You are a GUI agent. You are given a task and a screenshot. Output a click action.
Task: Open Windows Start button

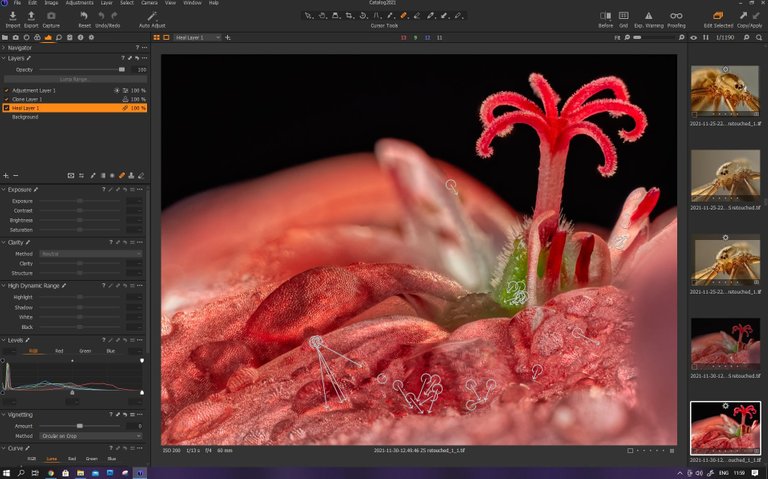(x=6, y=473)
